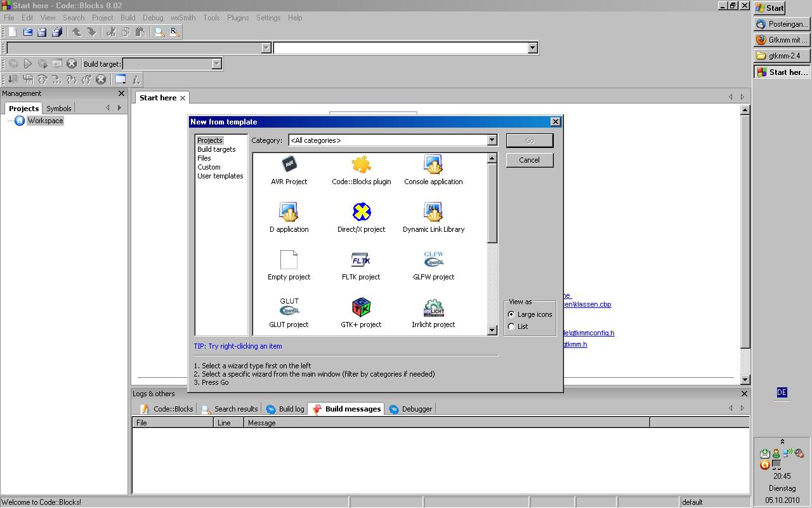Pick the Direct/X project icon
The image size is (812, 508).
(361, 213)
